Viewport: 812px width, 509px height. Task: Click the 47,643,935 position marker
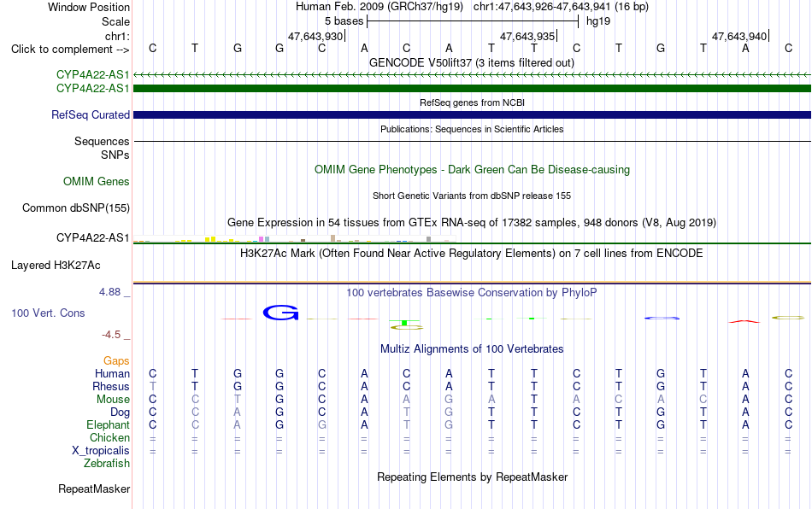[x=527, y=36]
